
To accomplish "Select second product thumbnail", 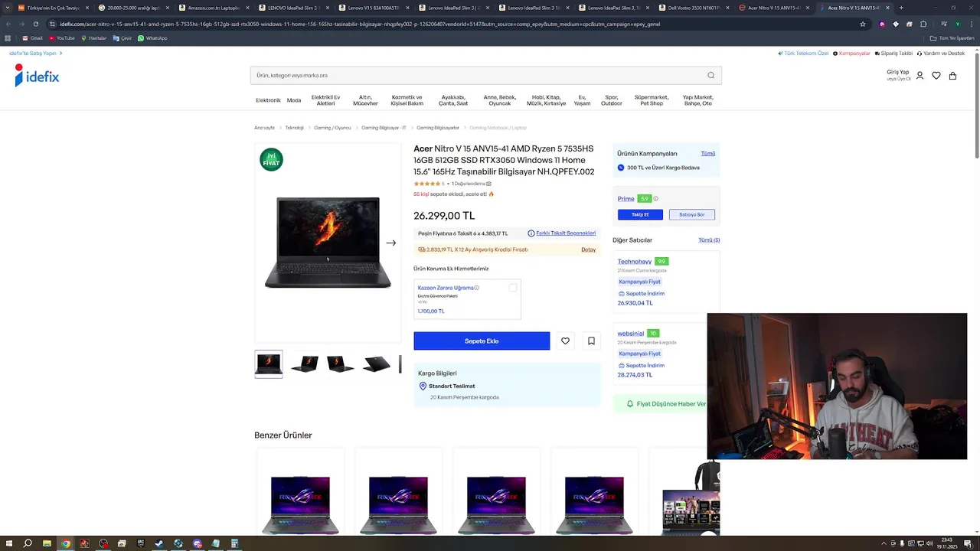I will click(305, 364).
